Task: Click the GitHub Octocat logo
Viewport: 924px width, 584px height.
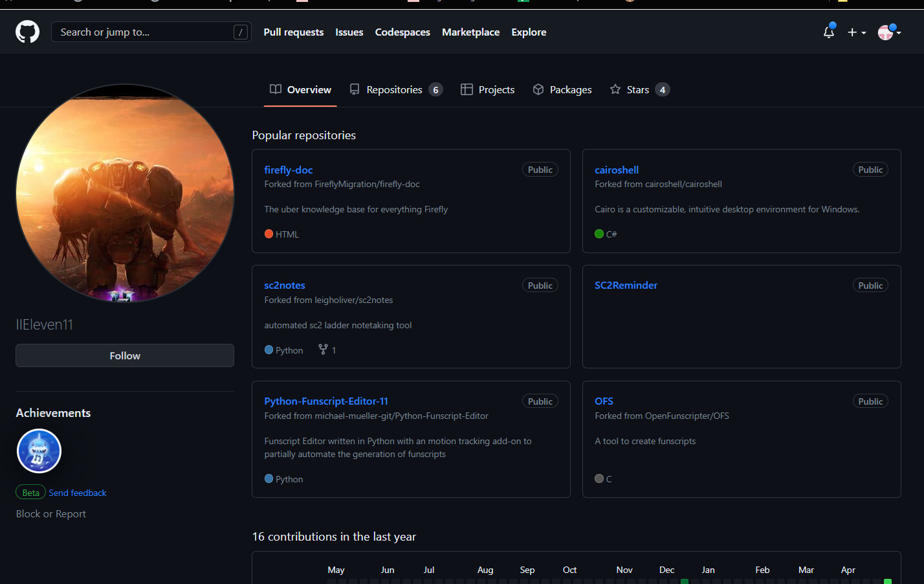Action: point(27,32)
